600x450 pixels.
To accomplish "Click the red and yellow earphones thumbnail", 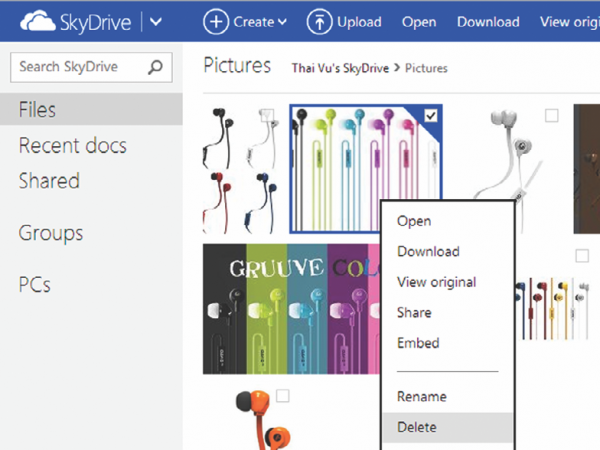I will coord(553,310).
